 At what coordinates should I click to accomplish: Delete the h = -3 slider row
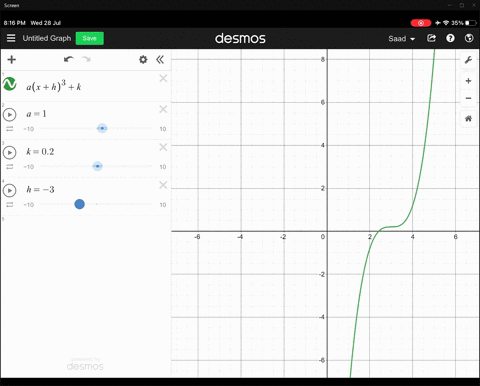163,185
